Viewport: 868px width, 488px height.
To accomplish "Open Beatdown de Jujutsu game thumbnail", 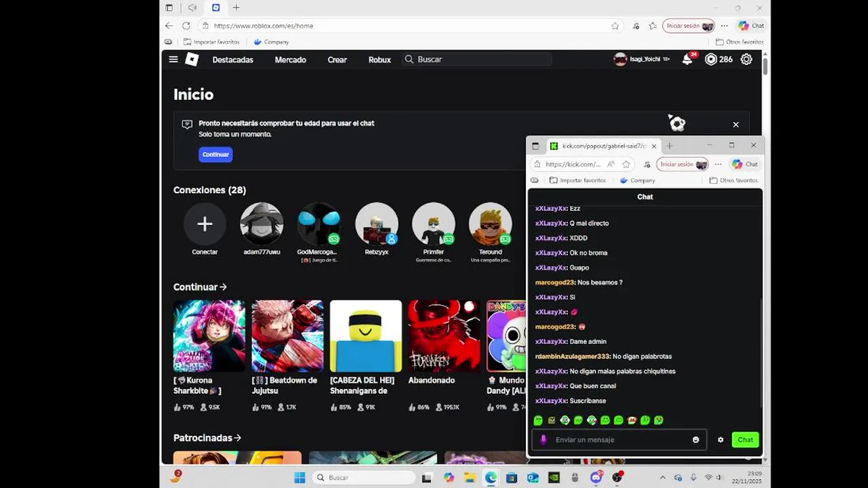I will [x=287, y=336].
